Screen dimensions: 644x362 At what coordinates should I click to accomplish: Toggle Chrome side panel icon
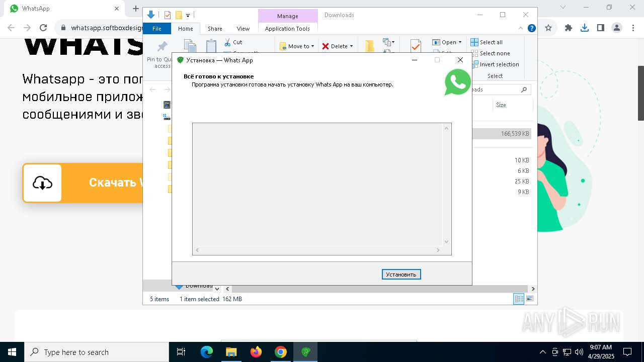[601, 28]
